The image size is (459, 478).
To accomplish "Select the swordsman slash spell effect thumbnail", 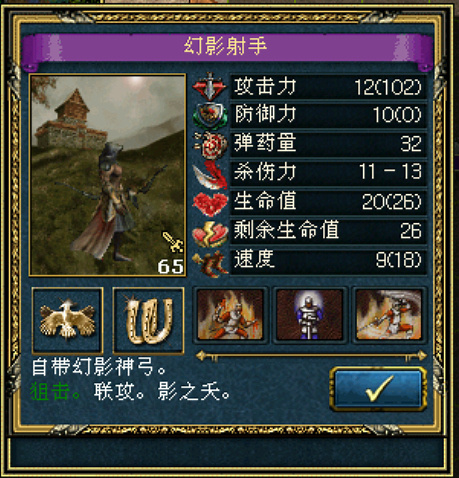I will click(389, 315).
